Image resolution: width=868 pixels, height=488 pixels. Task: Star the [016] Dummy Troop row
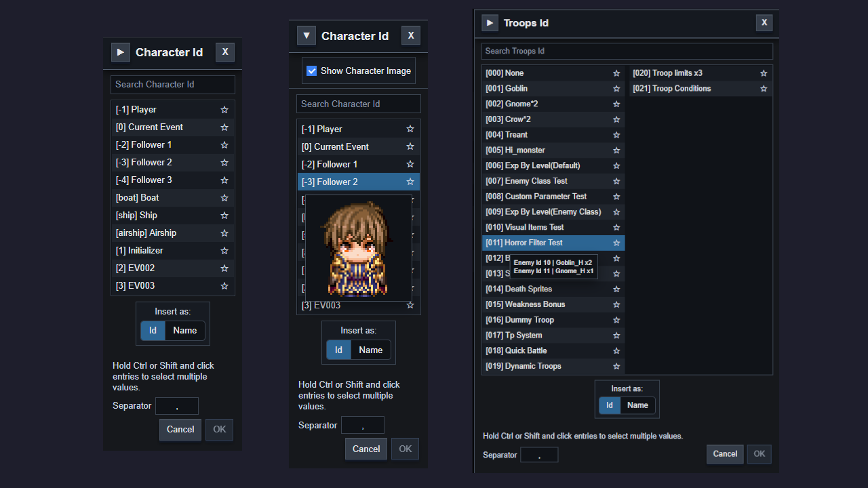click(x=616, y=320)
